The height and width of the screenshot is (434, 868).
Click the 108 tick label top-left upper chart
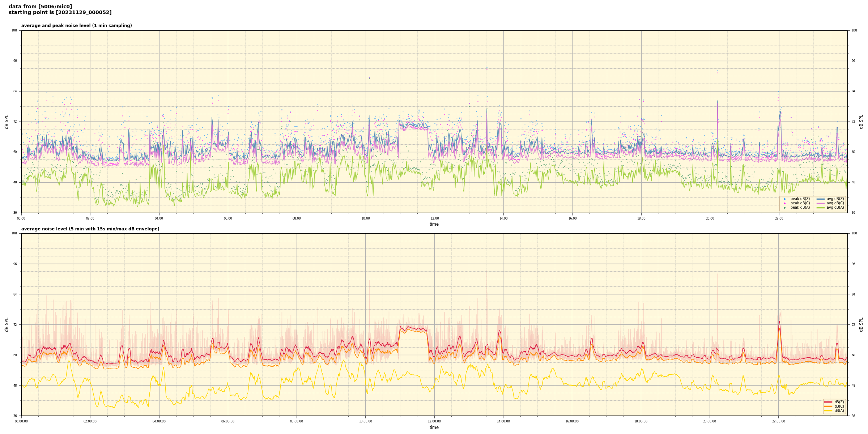(x=14, y=30)
